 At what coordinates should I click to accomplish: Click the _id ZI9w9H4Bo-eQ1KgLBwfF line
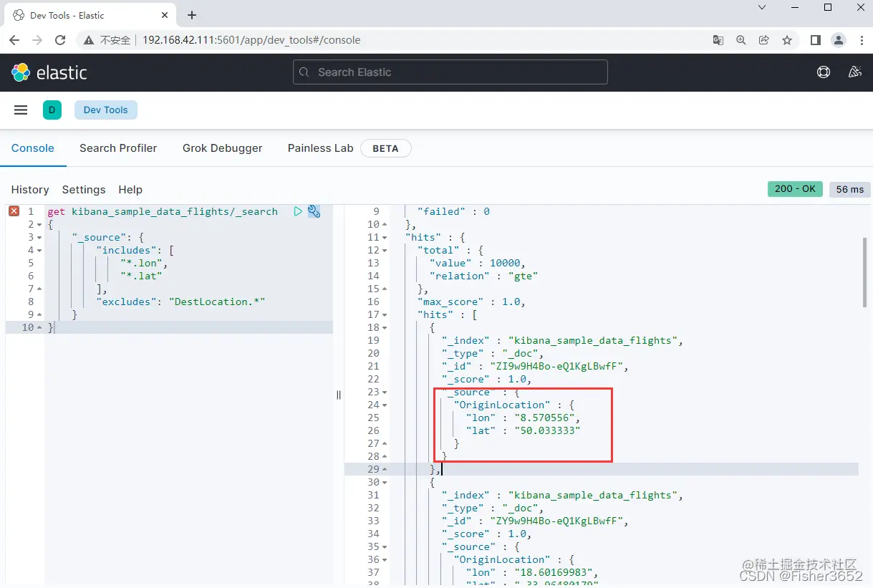(x=535, y=366)
